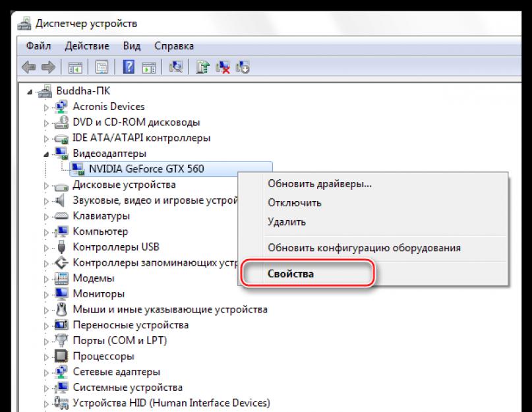This screenshot has width=532, height=412.
Task: Expand the Клавиатуры node
Action: point(46,216)
